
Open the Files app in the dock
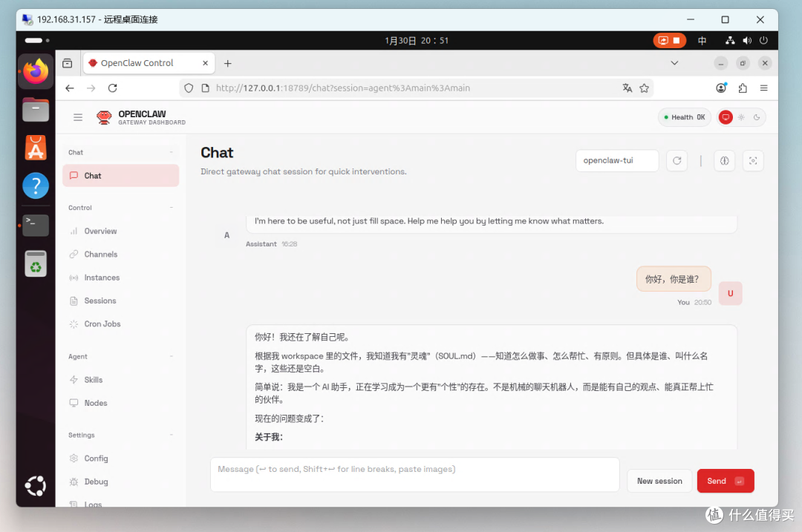pos(36,109)
